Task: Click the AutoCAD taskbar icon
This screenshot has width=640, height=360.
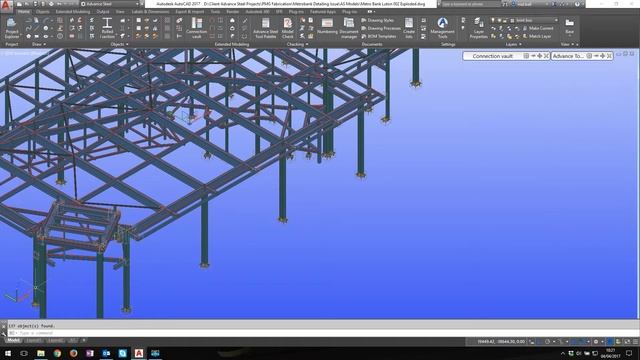Action: tap(139, 353)
